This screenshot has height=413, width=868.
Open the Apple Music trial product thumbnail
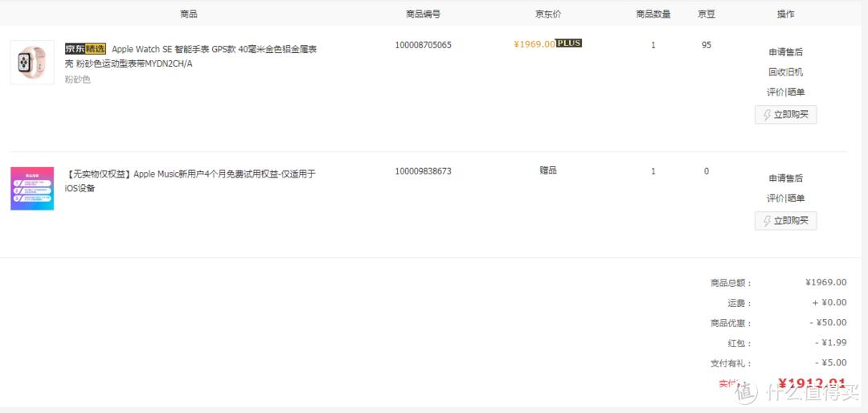pyautogui.click(x=32, y=188)
